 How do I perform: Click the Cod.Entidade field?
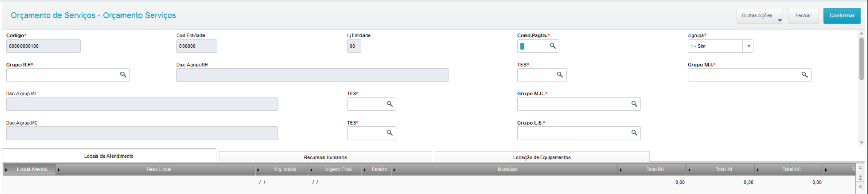(x=197, y=46)
